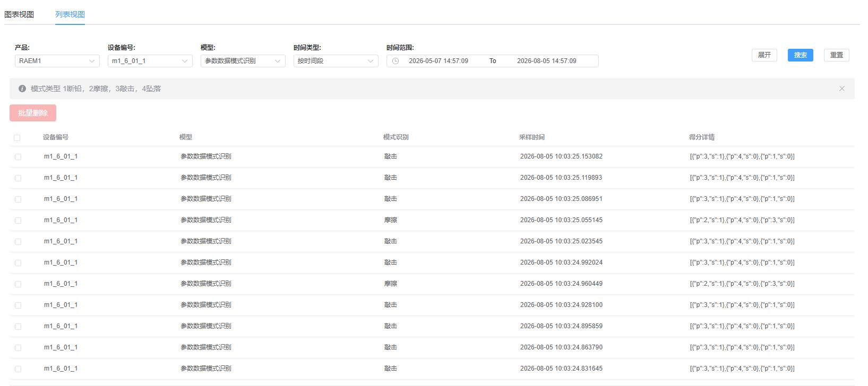
Task: Check row with time 10:03:24.831645
Action: click(x=18, y=369)
